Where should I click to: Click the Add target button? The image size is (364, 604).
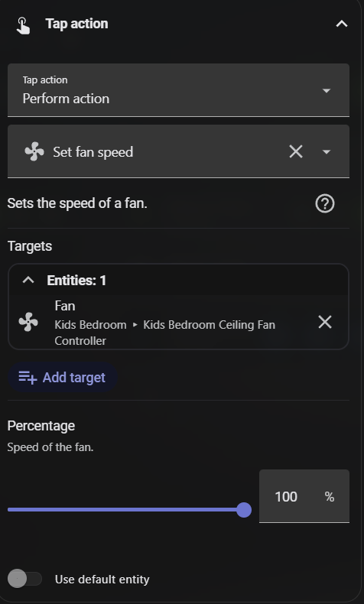point(63,378)
